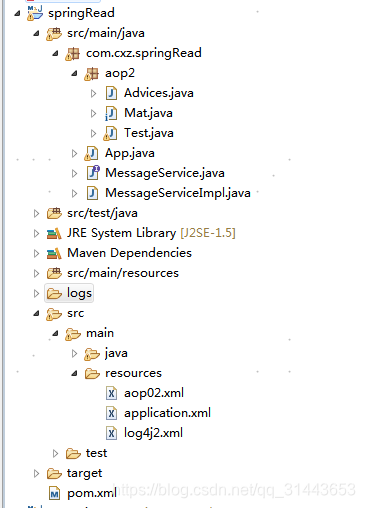
Task: Click the application.xml file icon
Action: click(111, 413)
